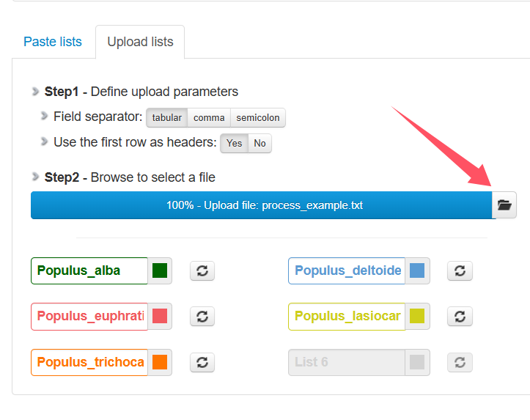Reset the Populus_trichoca list with refresh icon
Screen dimensions: 530x420
[x=202, y=362]
